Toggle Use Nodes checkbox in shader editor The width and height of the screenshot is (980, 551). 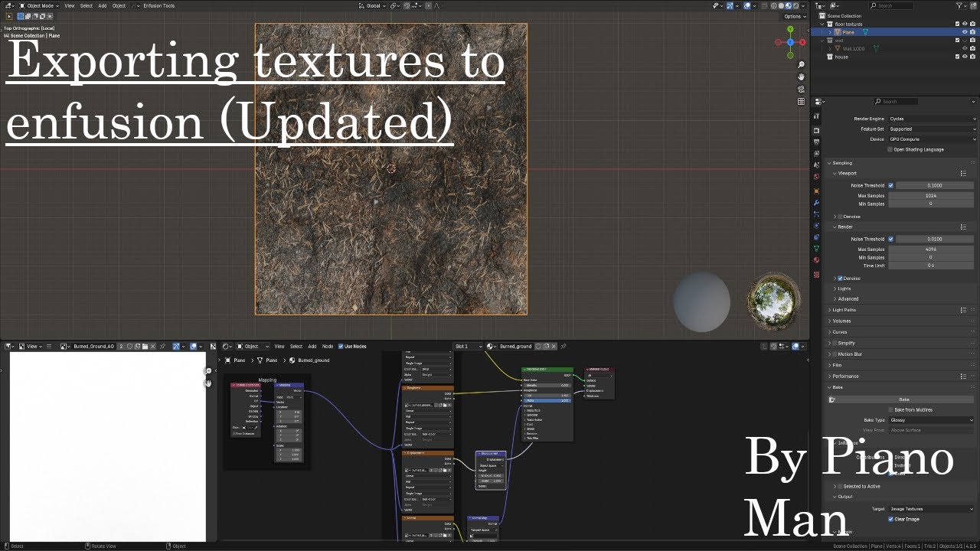tap(341, 347)
